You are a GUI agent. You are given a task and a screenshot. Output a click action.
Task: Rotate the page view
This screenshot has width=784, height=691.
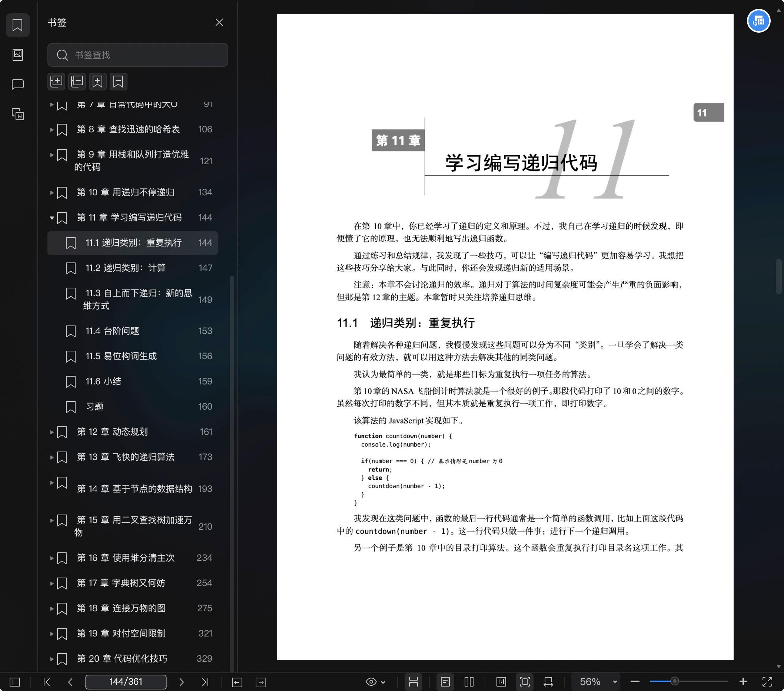pyautogui.click(x=548, y=682)
